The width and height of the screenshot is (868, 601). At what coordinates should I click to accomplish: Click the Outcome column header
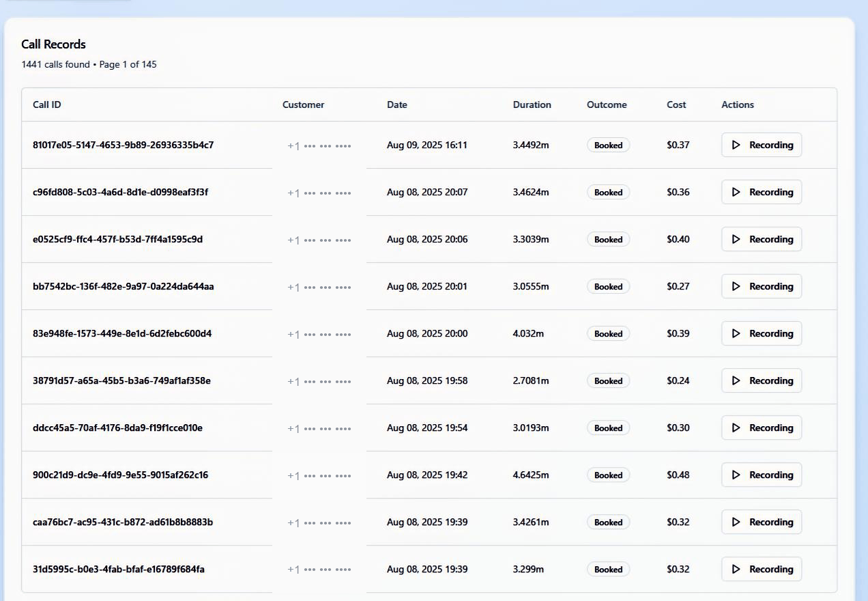607,104
